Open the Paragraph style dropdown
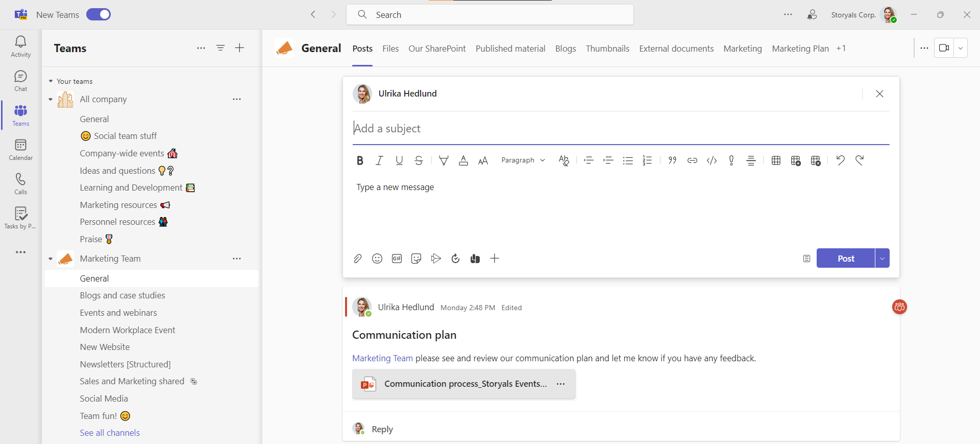The height and width of the screenshot is (444, 980). [x=523, y=160]
